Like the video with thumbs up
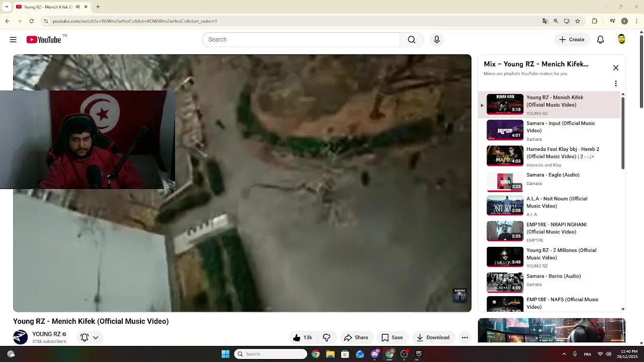 [302, 337]
